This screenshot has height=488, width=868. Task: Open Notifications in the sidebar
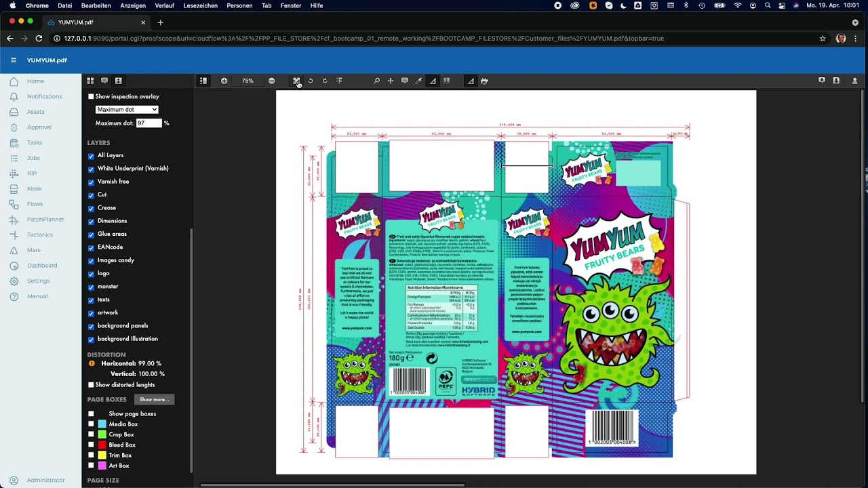pos(44,96)
